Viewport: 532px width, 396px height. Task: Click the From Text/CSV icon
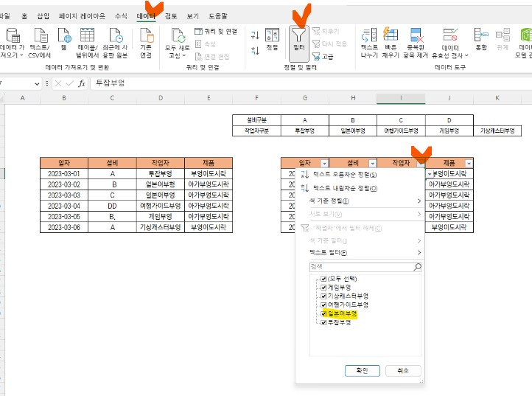point(41,35)
